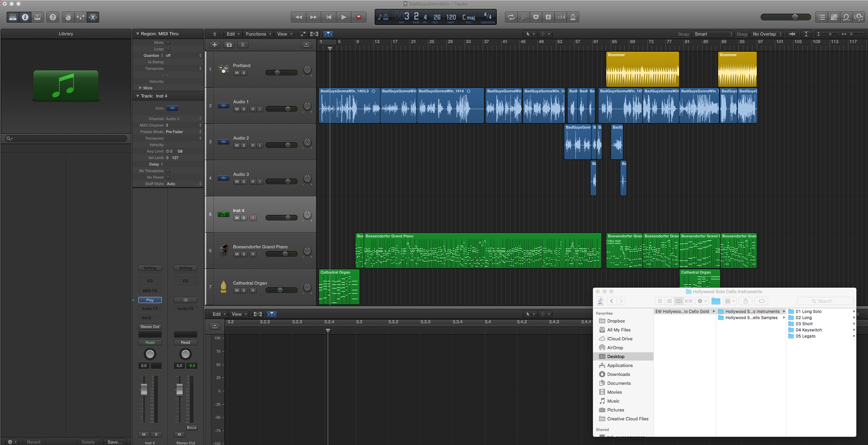Open the tuner button
The width and height of the screenshot is (868, 445).
point(523,17)
